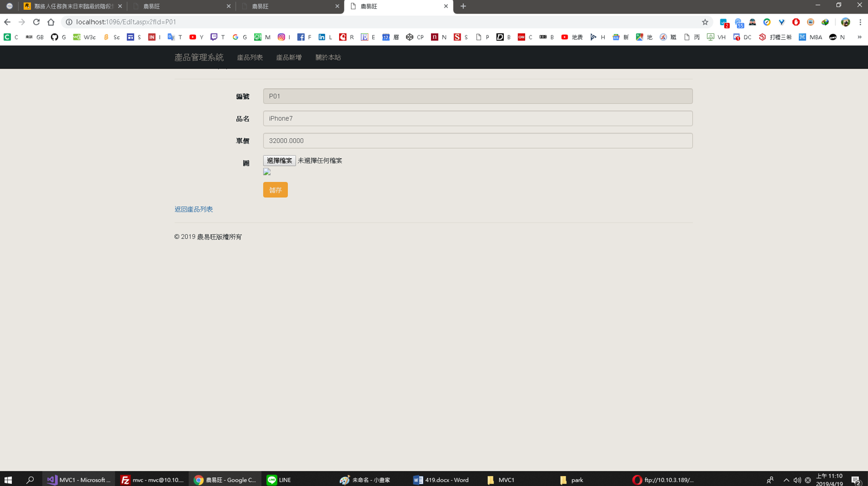Open the Windows Start menu
Screen dimensions: 868x486
[x=8, y=480]
